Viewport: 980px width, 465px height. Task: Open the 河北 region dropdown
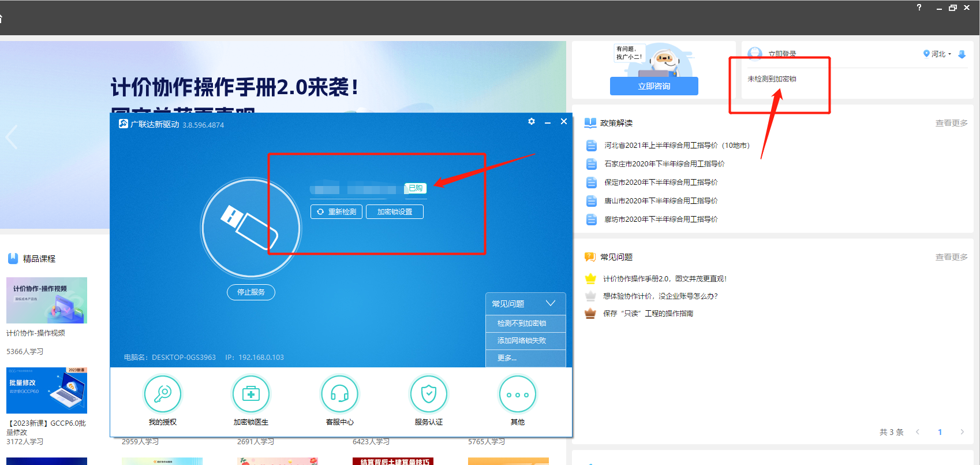[941, 54]
